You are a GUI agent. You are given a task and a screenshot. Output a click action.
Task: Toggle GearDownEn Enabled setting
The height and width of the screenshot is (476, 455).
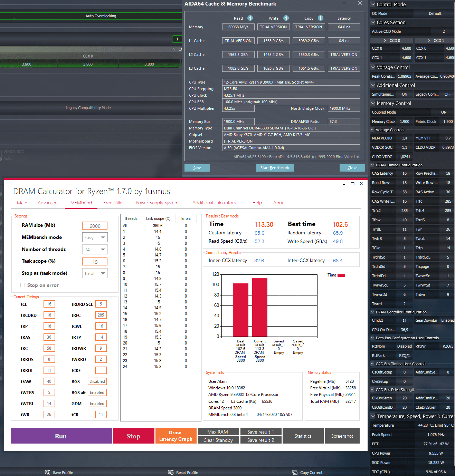click(448, 320)
